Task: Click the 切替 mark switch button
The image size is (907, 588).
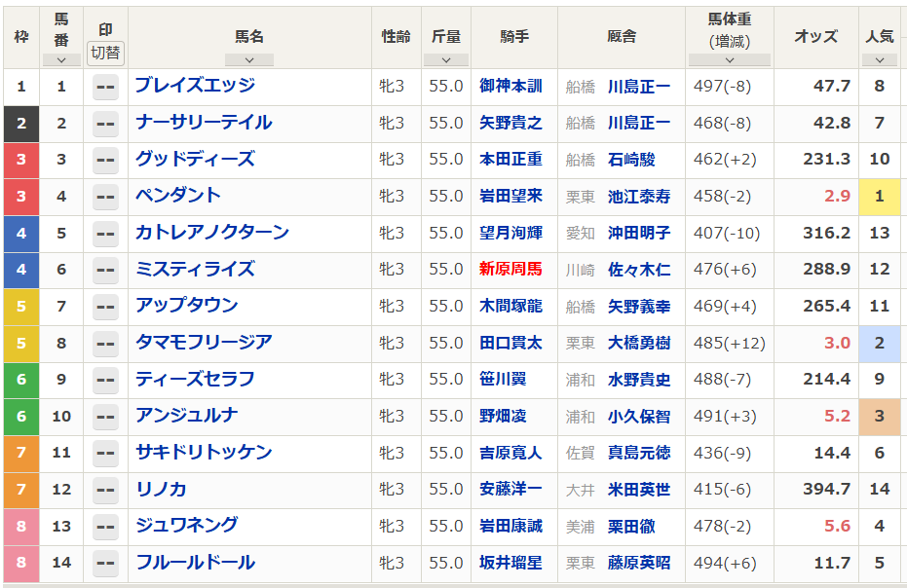Action: pos(105,54)
